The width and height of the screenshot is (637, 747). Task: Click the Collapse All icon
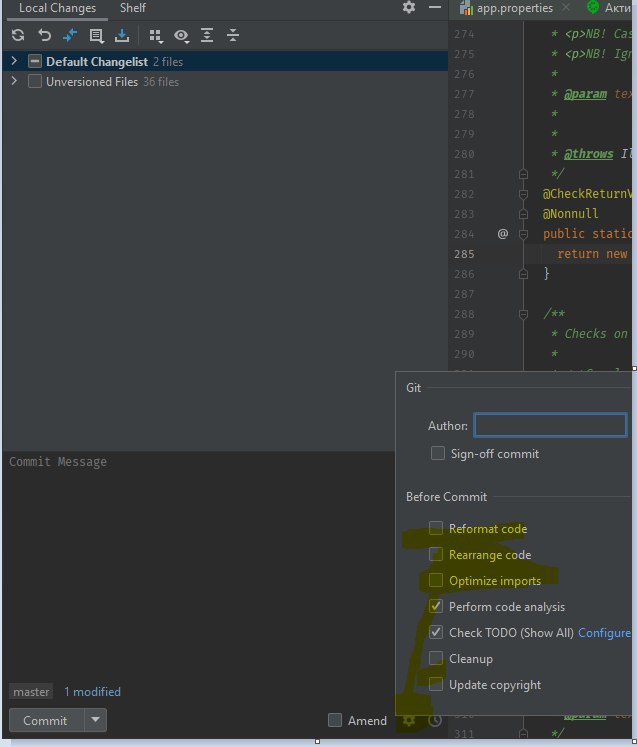click(233, 35)
